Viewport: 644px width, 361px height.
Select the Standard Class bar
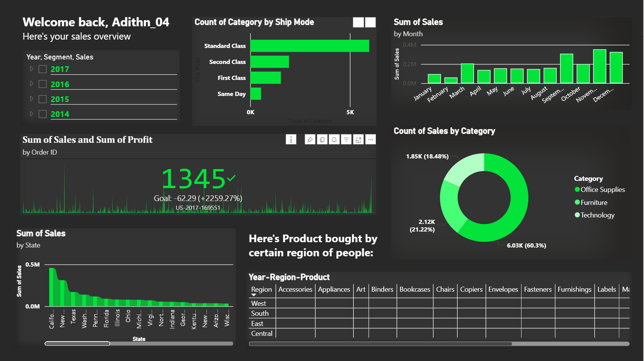pos(310,46)
